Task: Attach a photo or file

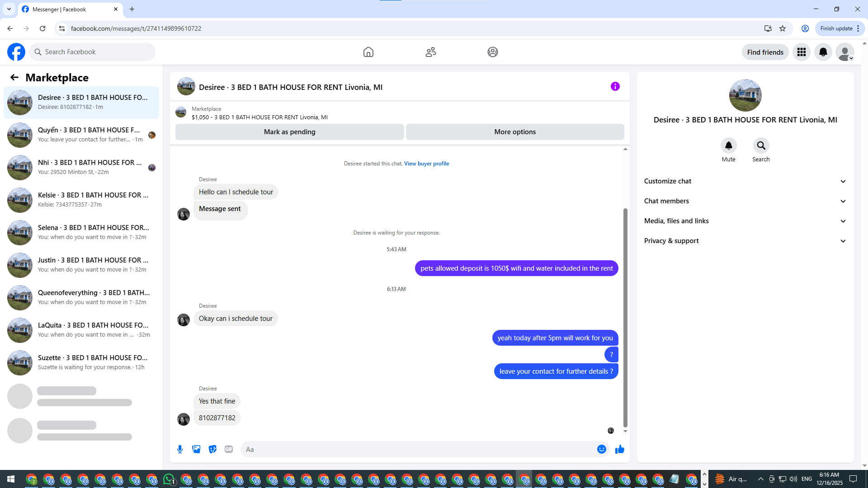Action: (196, 449)
